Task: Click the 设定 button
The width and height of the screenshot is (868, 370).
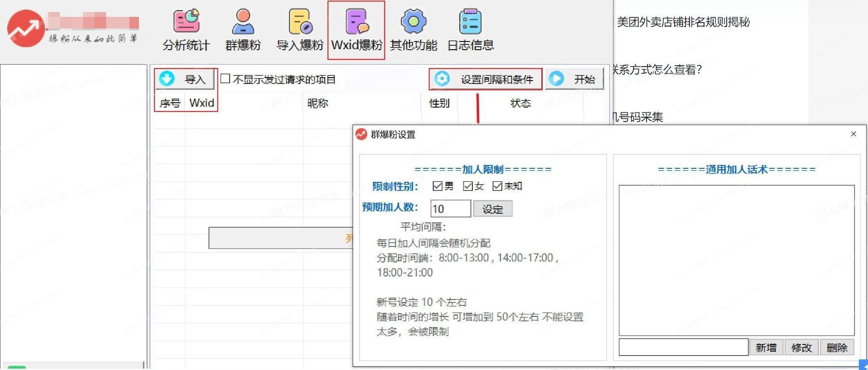Action: pos(493,209)
